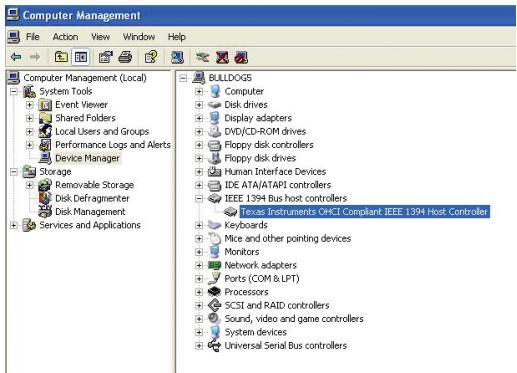
Task: Select Texas Instruments OHCI Compliant Host Controller
Action: (365, 212)
